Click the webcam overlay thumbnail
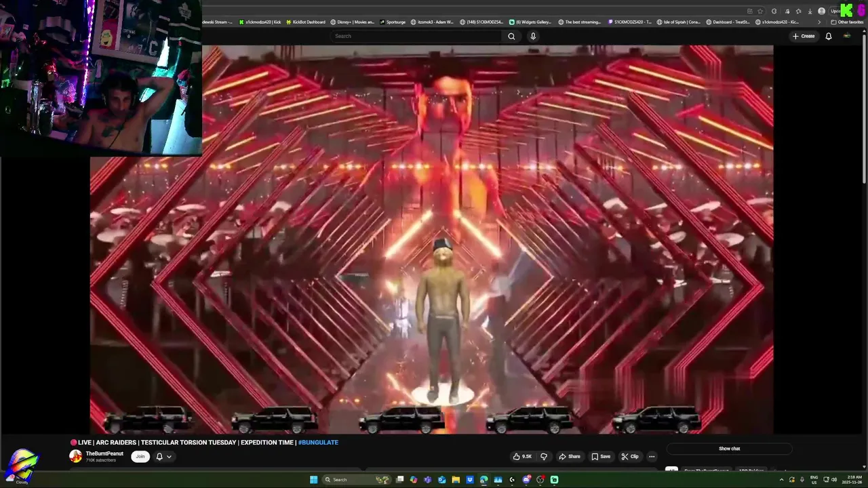This screenshot has height=488, width=868. [x=101, y=77]
